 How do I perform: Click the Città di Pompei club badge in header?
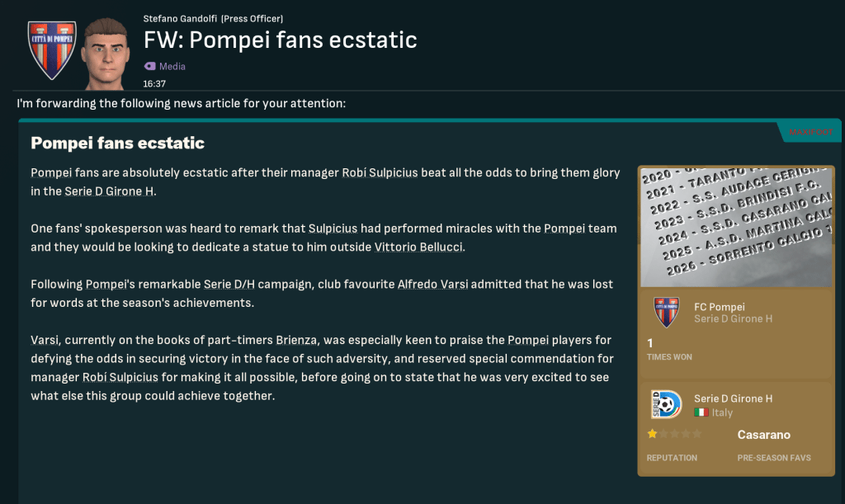point(51,49)
